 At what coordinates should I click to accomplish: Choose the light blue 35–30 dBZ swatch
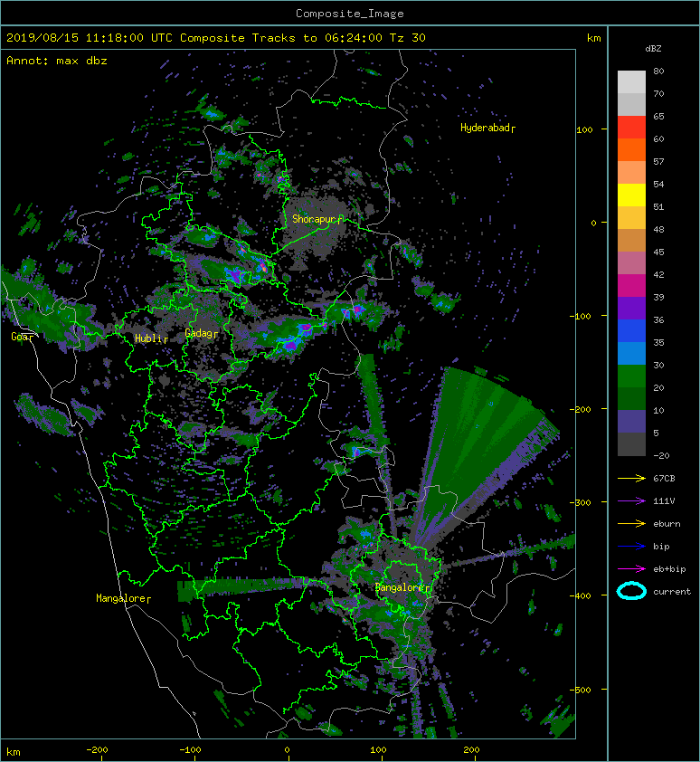[x=631, y=353]
